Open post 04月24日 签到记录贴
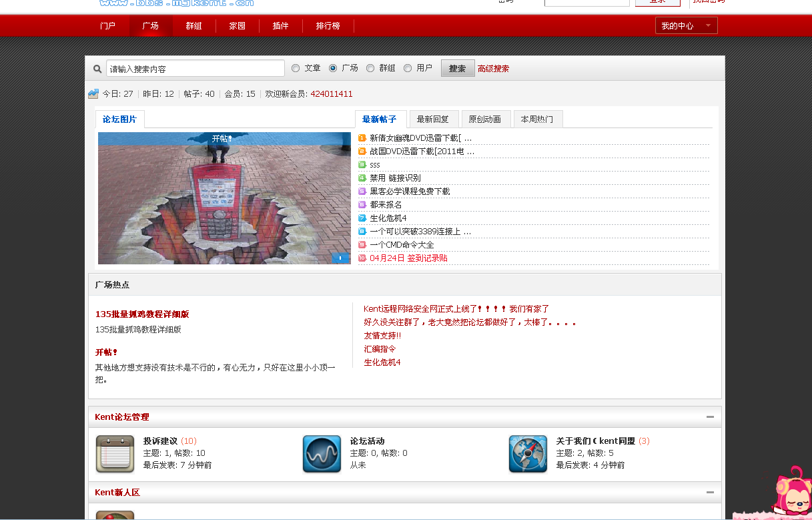This screenshot has height=520, width=812. (408, 258)
